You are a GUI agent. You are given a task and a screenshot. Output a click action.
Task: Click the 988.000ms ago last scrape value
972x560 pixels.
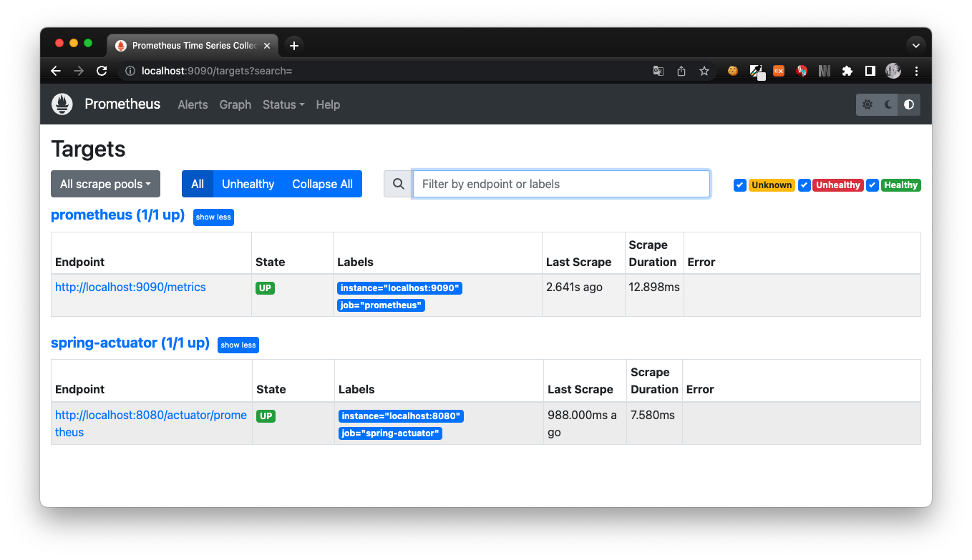click(x=582, y=423)
